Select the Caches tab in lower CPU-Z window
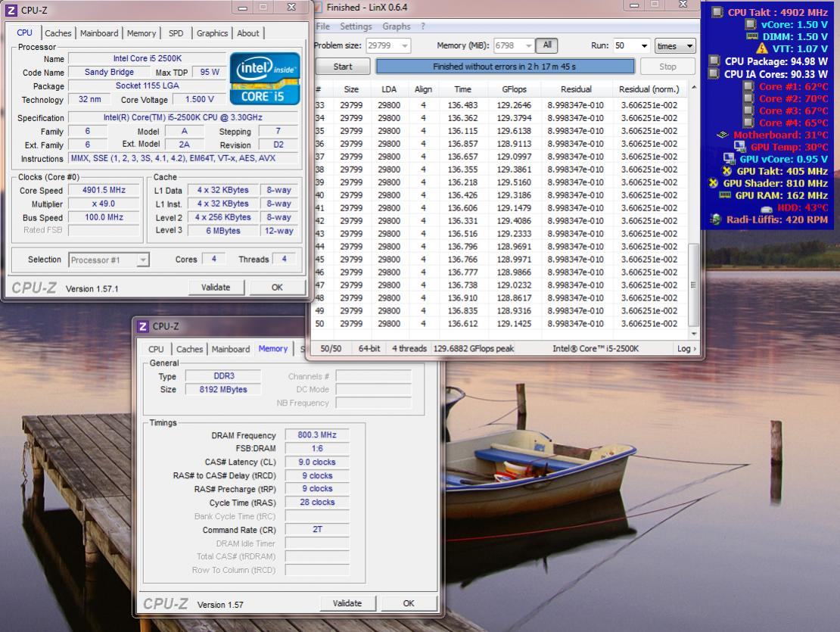 click(x=190, y=349)
